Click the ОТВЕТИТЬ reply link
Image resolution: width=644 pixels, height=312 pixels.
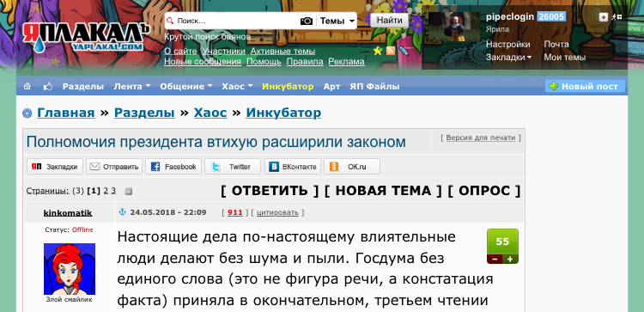click(270, 190)
